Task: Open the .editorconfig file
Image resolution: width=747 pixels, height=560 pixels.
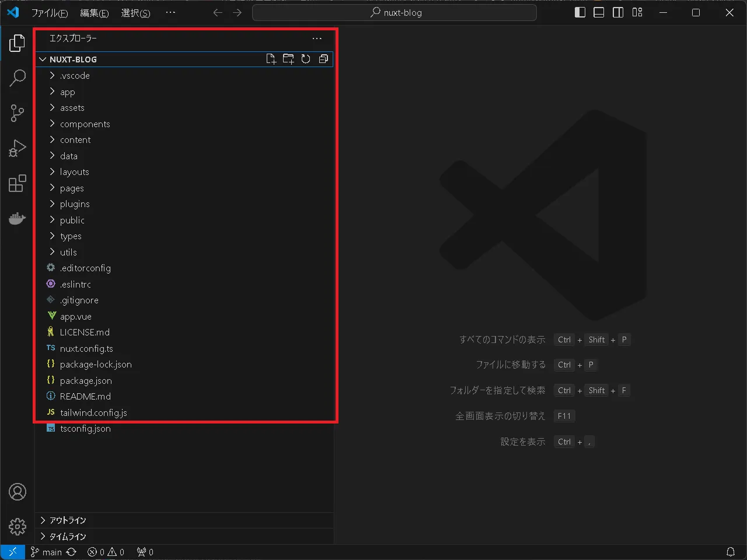Action: (184, 268)
